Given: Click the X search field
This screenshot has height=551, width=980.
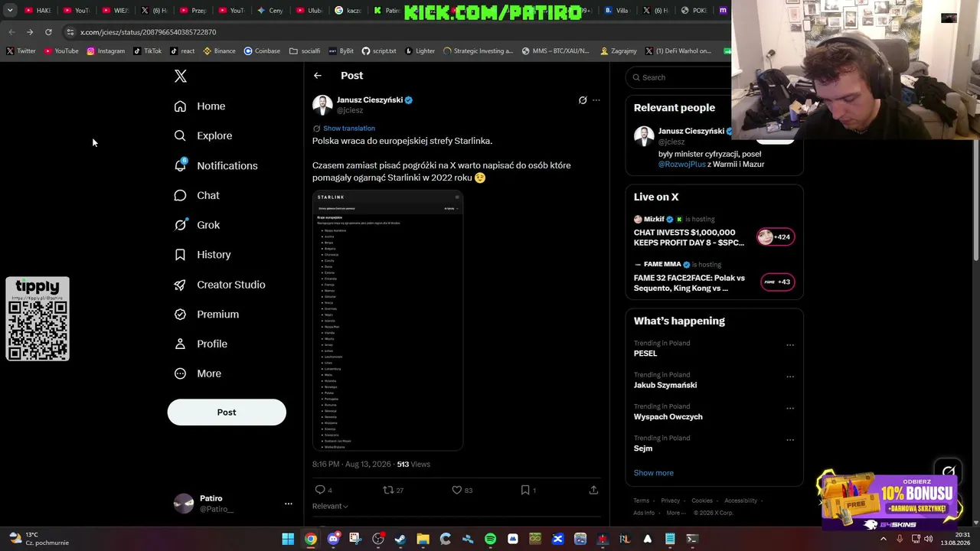Looking at the screenshot, I should 680,77.
